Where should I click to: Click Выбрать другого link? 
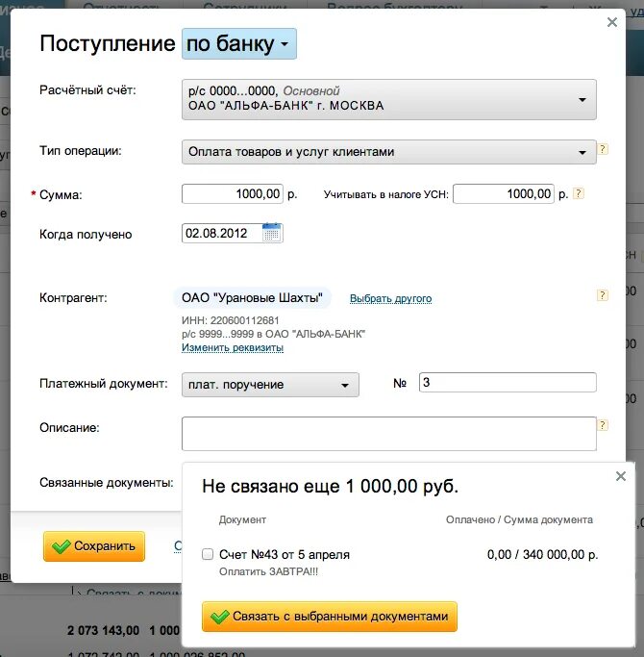point(390,298)
